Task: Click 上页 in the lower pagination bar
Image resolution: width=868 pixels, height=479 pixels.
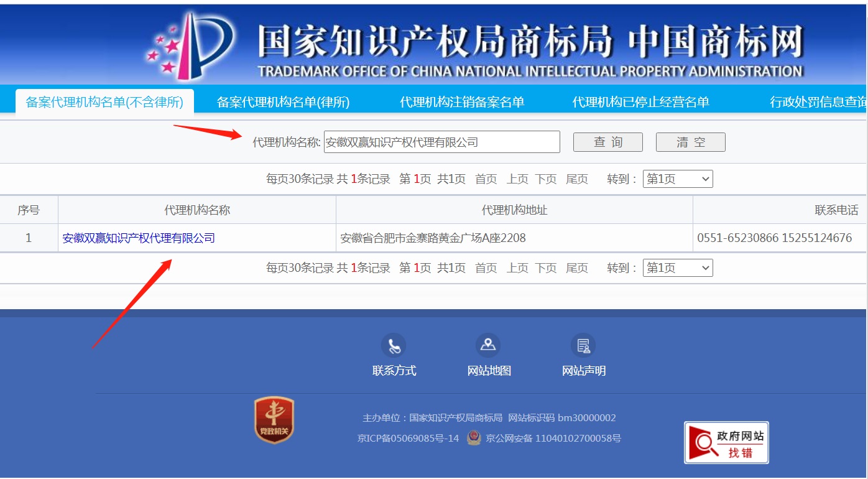Action: pos(517,267)
